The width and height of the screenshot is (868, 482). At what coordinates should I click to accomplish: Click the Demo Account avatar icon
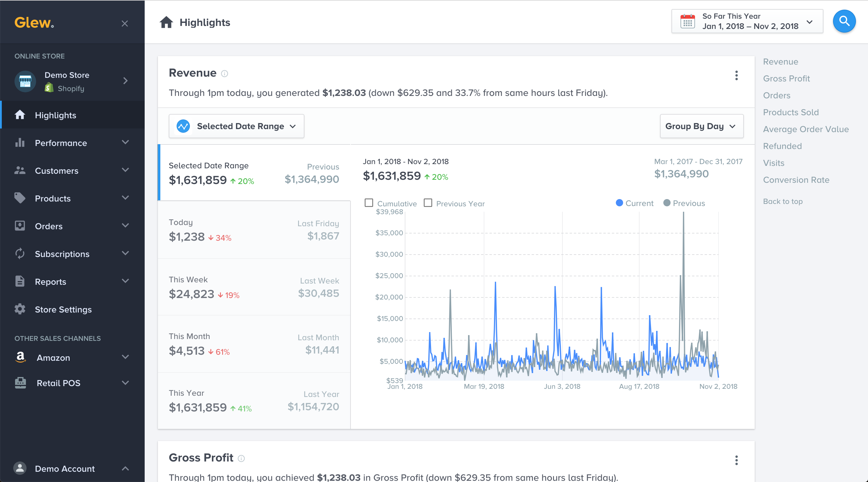pos(20,468)
